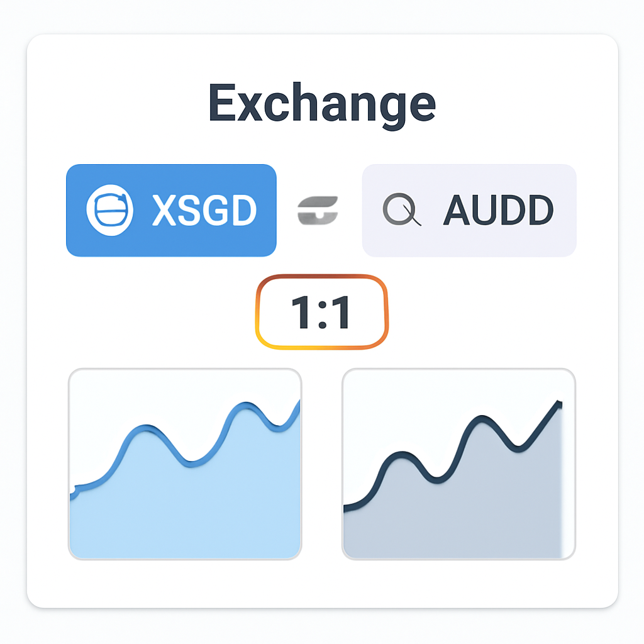Click the starting point of the blue chart line
Screen dimensions: 644x644
click(x=73, y=491)
